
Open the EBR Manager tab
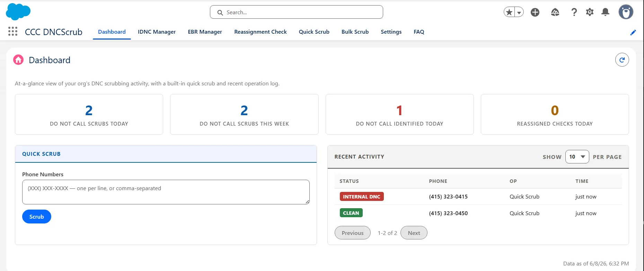click(205, 32)
